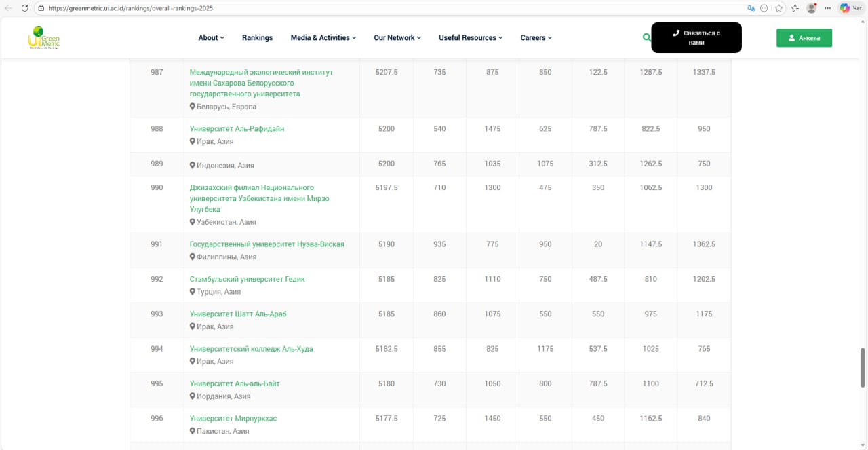Click the page vertical scrollbar thumb
Image resolution: width=868 pixels, height=450 pixels.
click(863, 367)
